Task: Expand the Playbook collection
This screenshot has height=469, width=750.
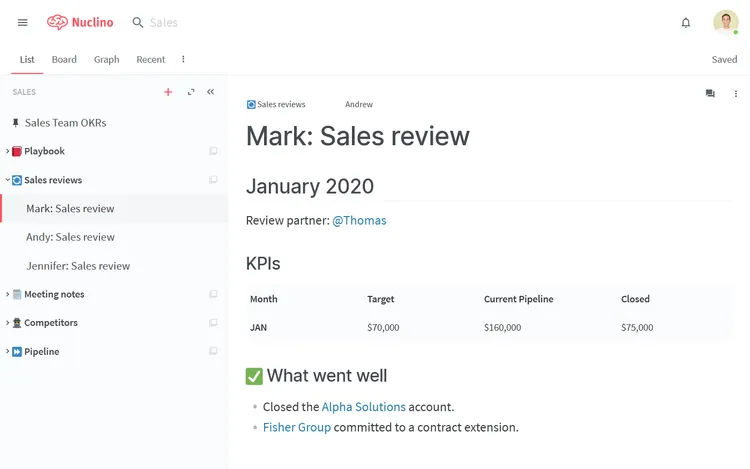Action: (8, 151)
